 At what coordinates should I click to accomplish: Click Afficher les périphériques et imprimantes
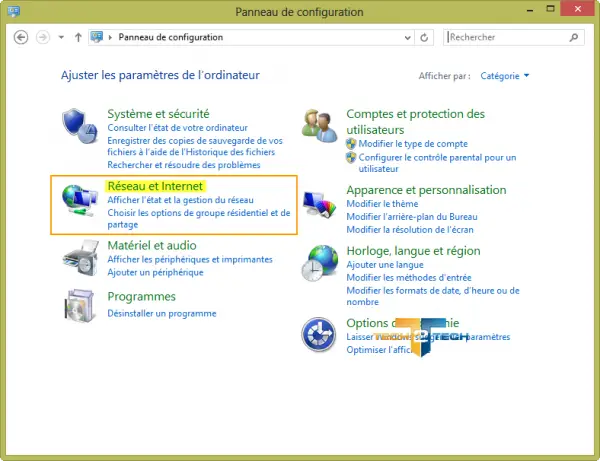pyautogui.click(x=190, y=259)
